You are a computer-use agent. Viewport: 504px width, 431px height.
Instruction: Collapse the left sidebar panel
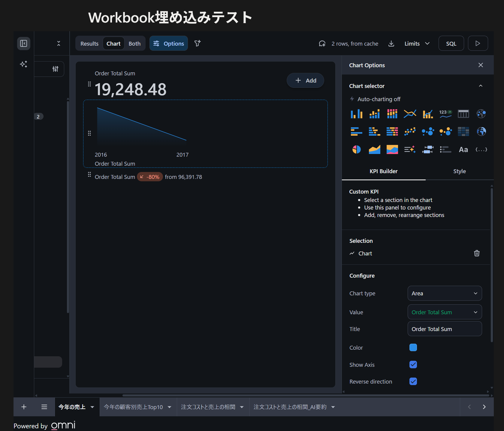point(23,44)
